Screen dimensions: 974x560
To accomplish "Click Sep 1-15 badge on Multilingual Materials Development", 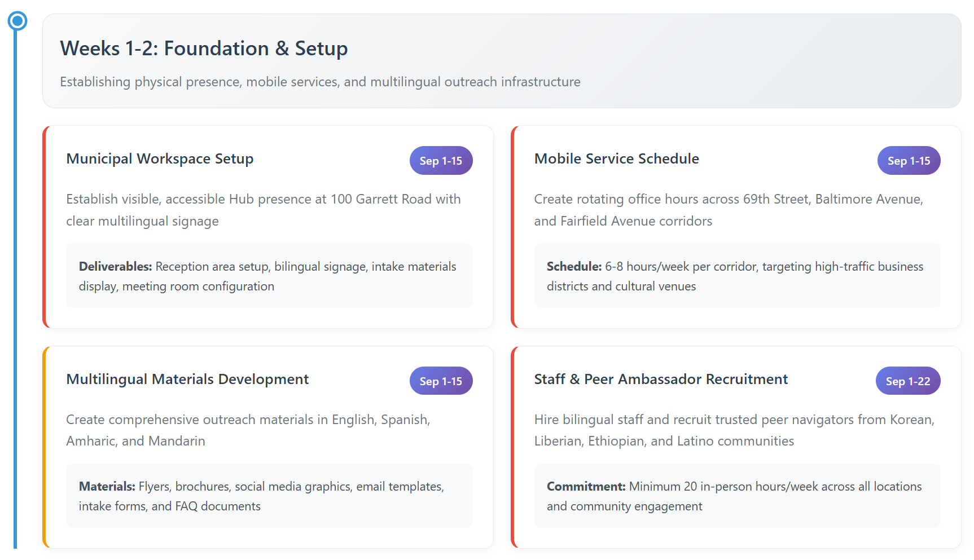I will [440, 381].
